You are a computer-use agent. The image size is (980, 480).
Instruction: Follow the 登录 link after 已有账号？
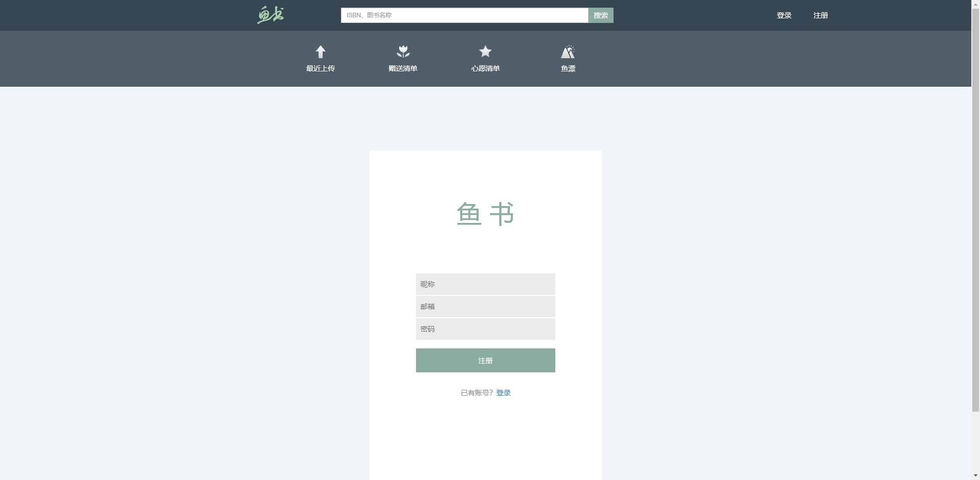pos(503,393)
